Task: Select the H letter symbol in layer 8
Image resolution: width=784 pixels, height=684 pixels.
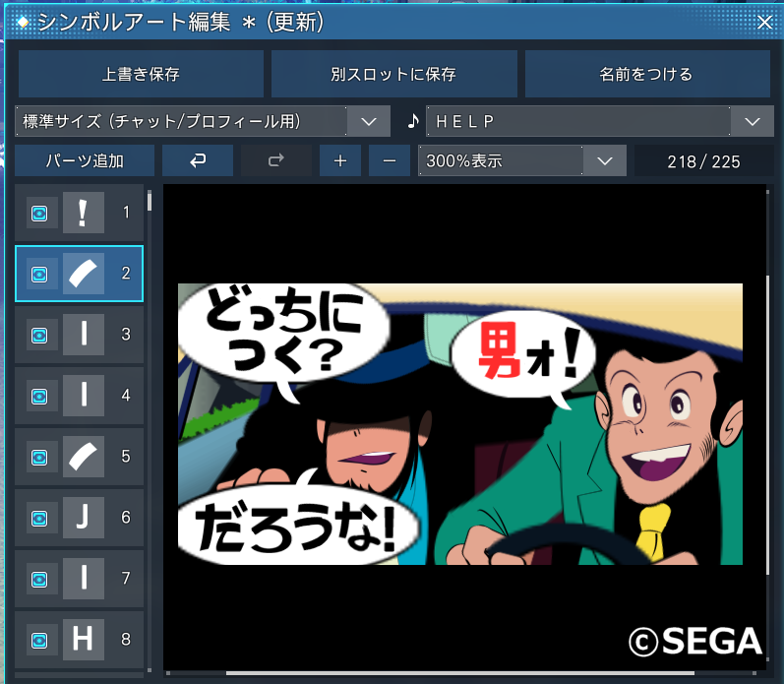Action: coord(84,640)
